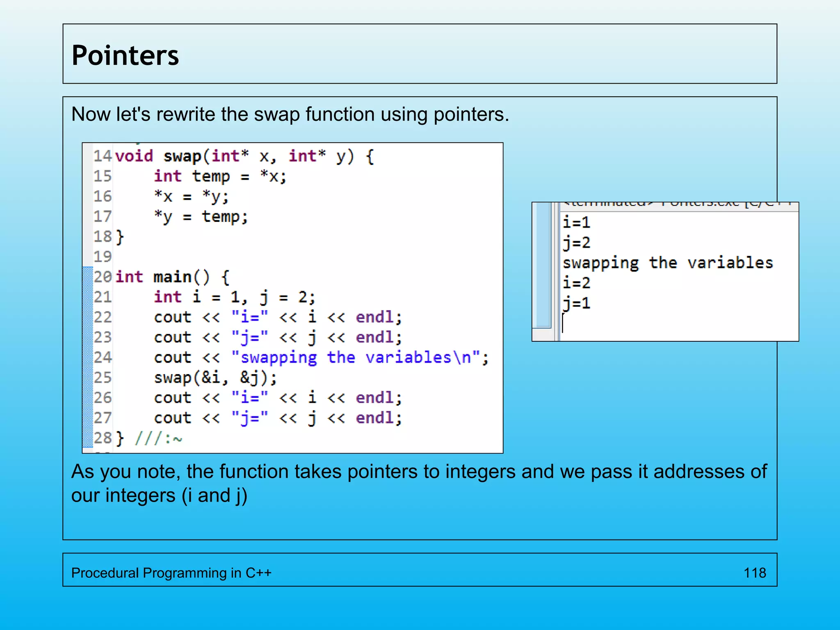Click the vertical blue bar left of the console

[x=543, y=265]
